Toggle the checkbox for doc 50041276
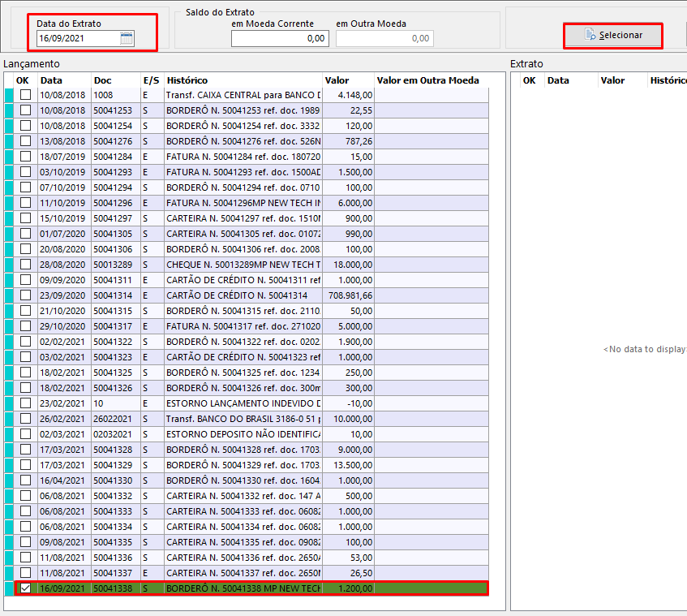 pyautogui.click(x=25, y=140)
